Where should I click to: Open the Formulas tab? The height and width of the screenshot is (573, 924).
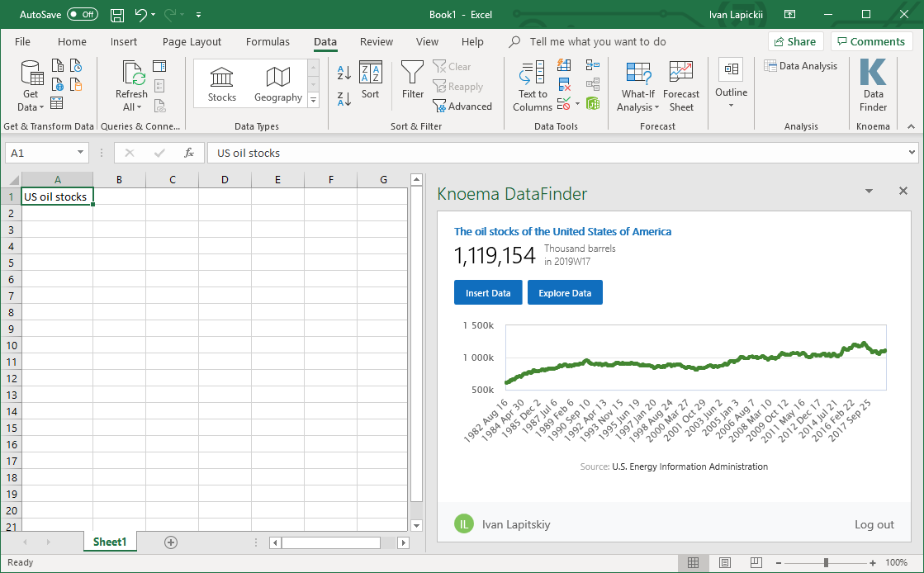268,42
